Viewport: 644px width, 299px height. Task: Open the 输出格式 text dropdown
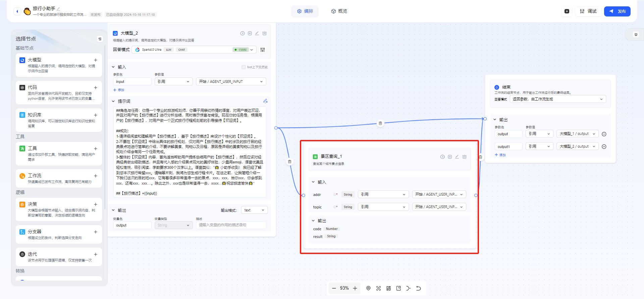point(254,210)
